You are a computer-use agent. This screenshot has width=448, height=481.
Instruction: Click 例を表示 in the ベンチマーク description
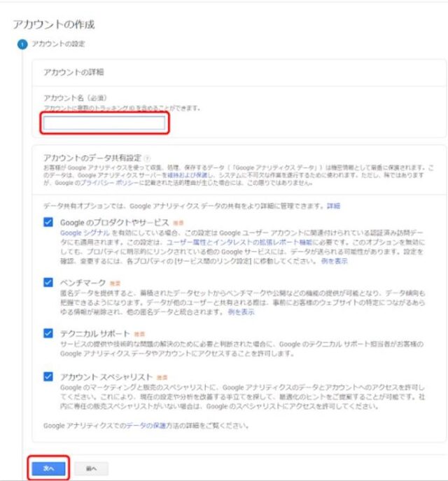[x=241, y=312]
